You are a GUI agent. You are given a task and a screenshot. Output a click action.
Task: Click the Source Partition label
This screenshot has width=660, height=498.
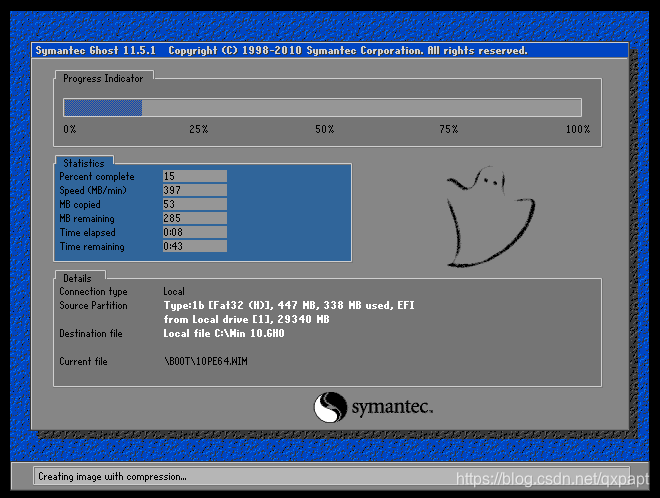(93, 305)
